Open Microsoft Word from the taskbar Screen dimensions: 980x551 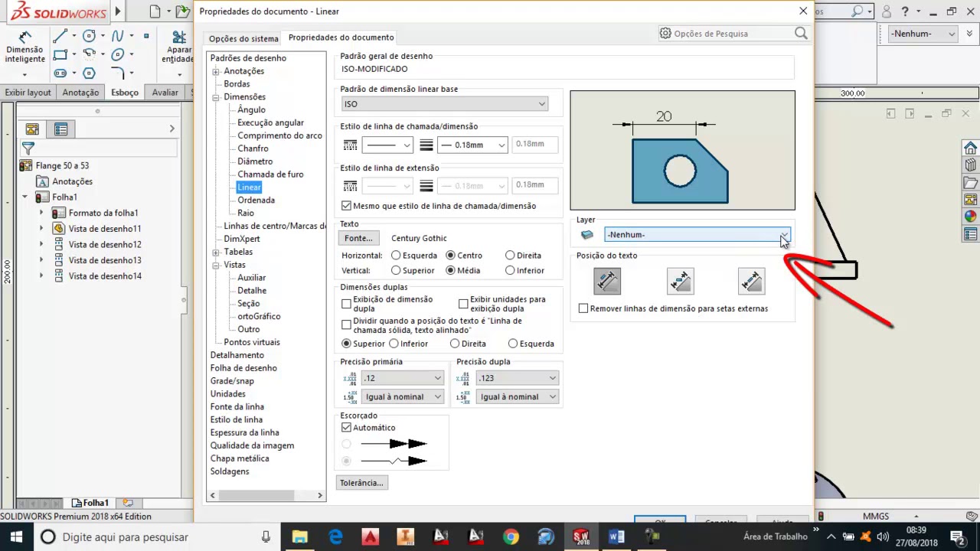tap(616, 536)
